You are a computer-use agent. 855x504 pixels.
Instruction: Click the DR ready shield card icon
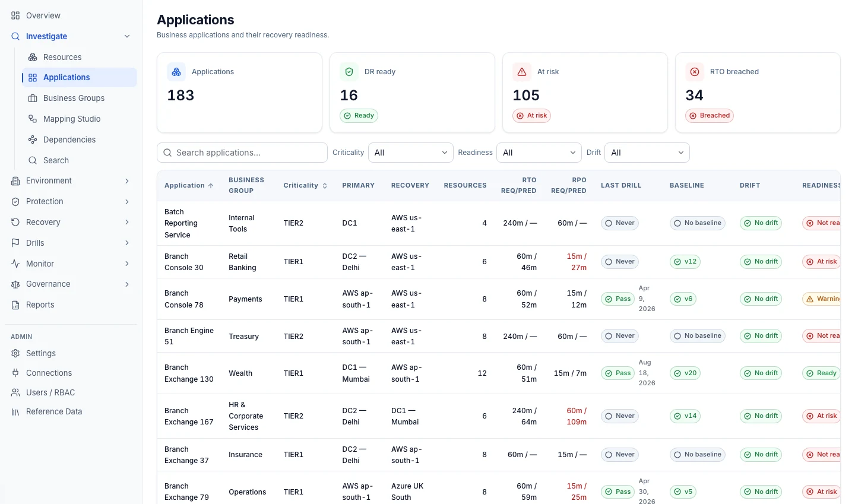point(349,72)
